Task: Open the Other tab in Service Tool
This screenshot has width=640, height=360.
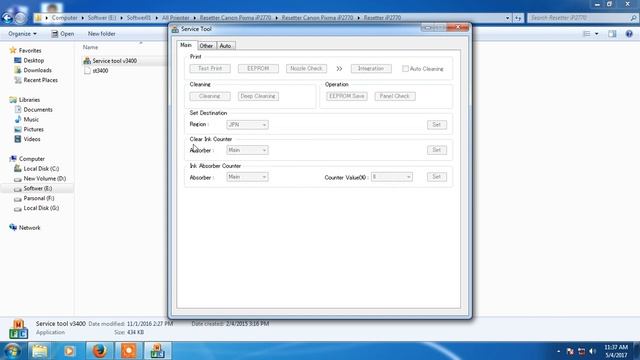Action: [x=206, y=46]
